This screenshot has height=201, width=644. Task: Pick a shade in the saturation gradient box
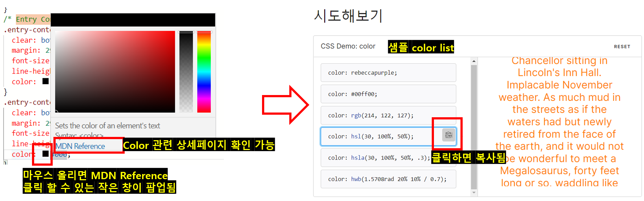(x=115, y=72)
